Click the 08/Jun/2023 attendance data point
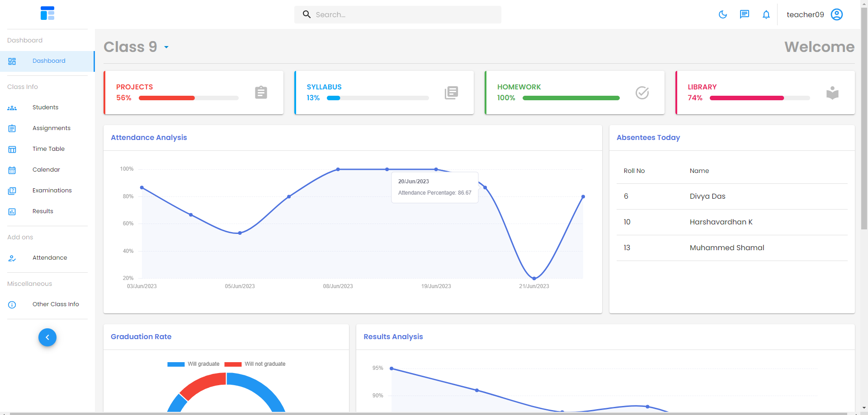 338,169
